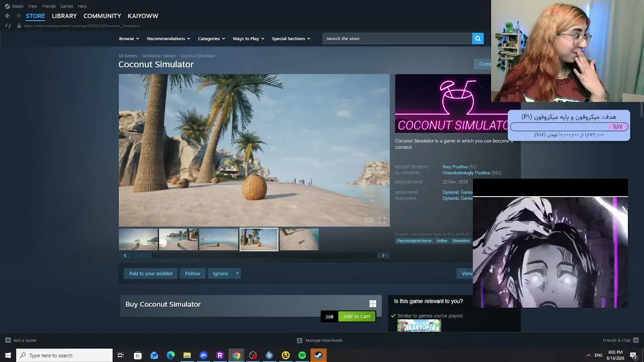Open the Categories dropdown
Image resolution: width=644 pixels, height=362 pixels.
click(211, 39)
